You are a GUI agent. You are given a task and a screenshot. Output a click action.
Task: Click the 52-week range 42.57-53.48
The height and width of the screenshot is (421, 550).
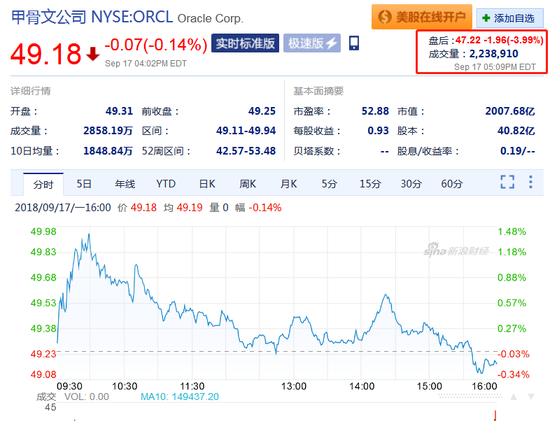(246, 151)
